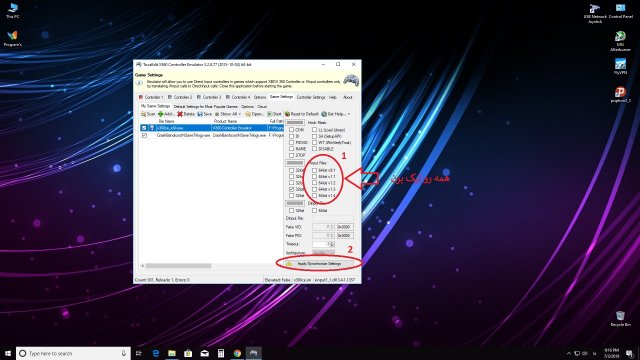Click the taskbar search box
Image resolution: width=640 pixels, height=360 pixels.
[x=73, y=353]
